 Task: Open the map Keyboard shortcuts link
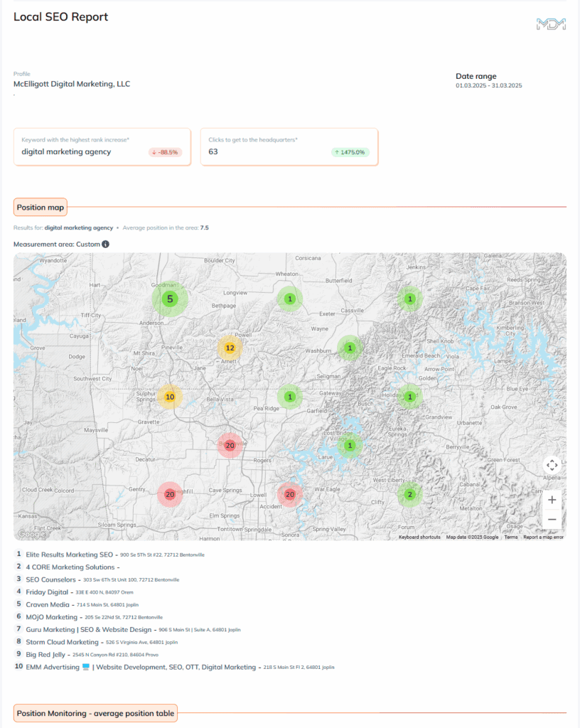coord(419,537)
